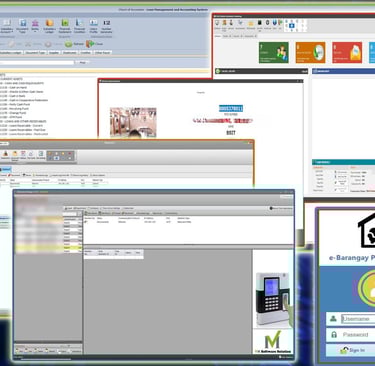This screenshot has width=375, height=366.
Task: Click the search field in Chart of Accounts
Action: coord(37,62)
